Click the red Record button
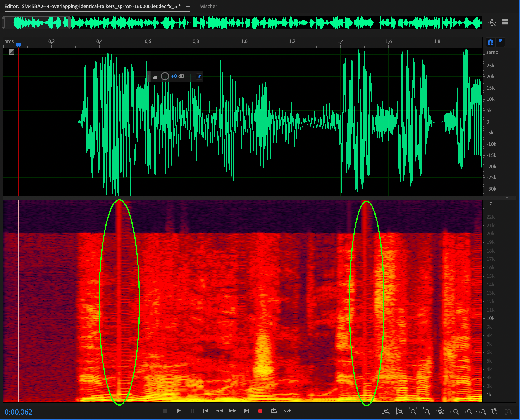 [260, 411]
